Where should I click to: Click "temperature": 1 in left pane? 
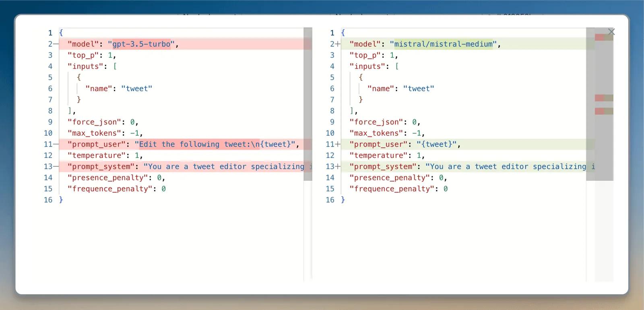coord(105,155)
